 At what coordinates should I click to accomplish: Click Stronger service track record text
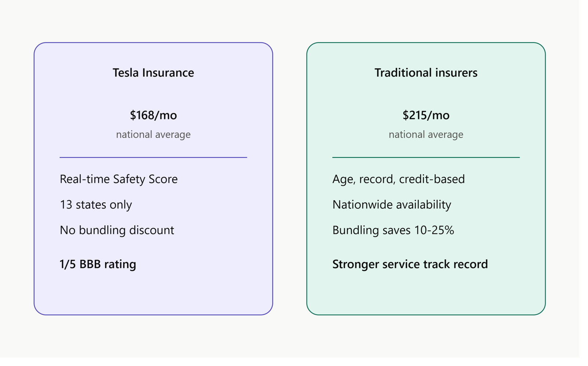click(410, 264)
